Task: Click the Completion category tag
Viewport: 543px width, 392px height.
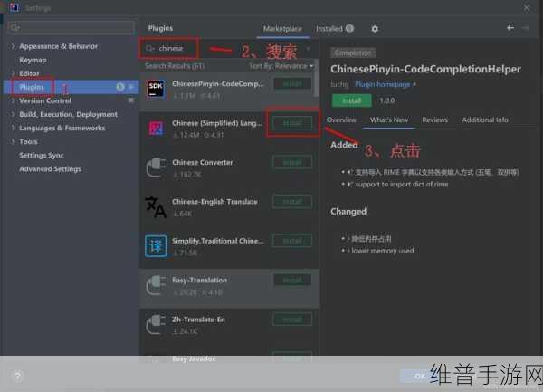Action: 353,53
